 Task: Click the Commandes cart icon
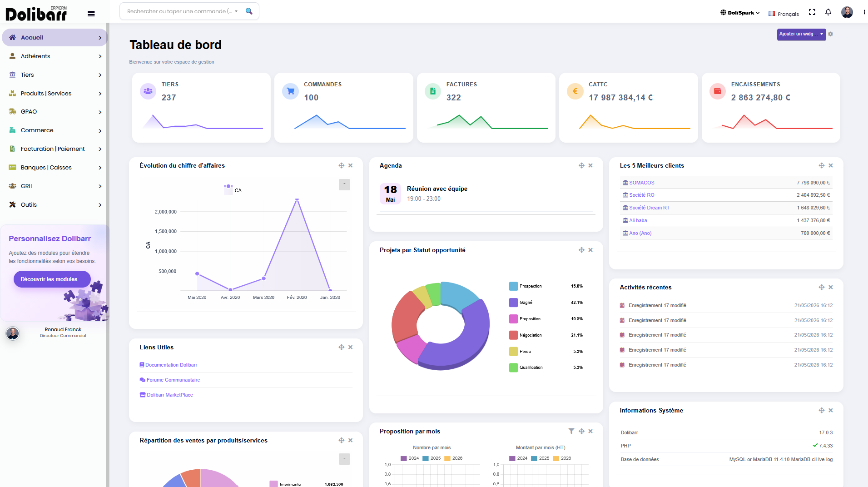pos(290,91)
